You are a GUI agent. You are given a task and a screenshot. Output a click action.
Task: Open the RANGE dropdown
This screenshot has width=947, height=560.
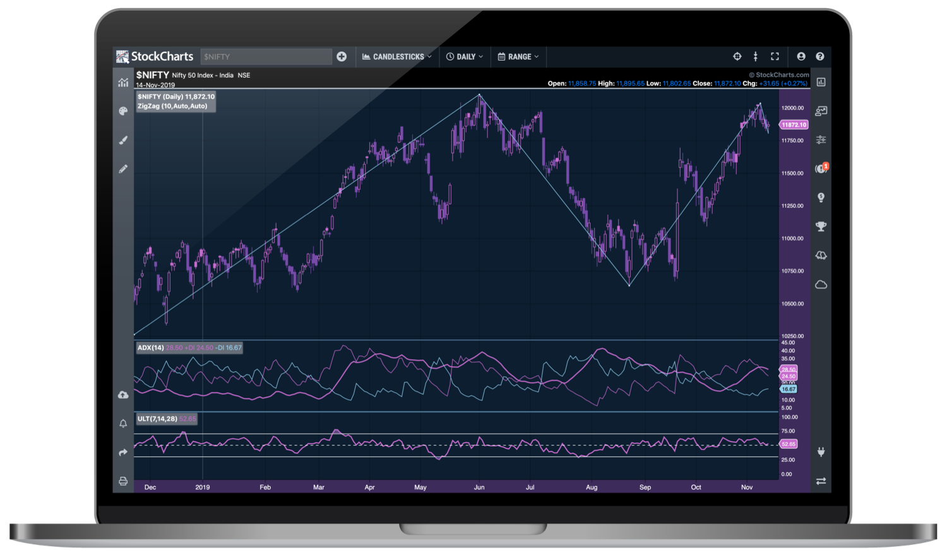pyautogui.click(x=518, y=56)
